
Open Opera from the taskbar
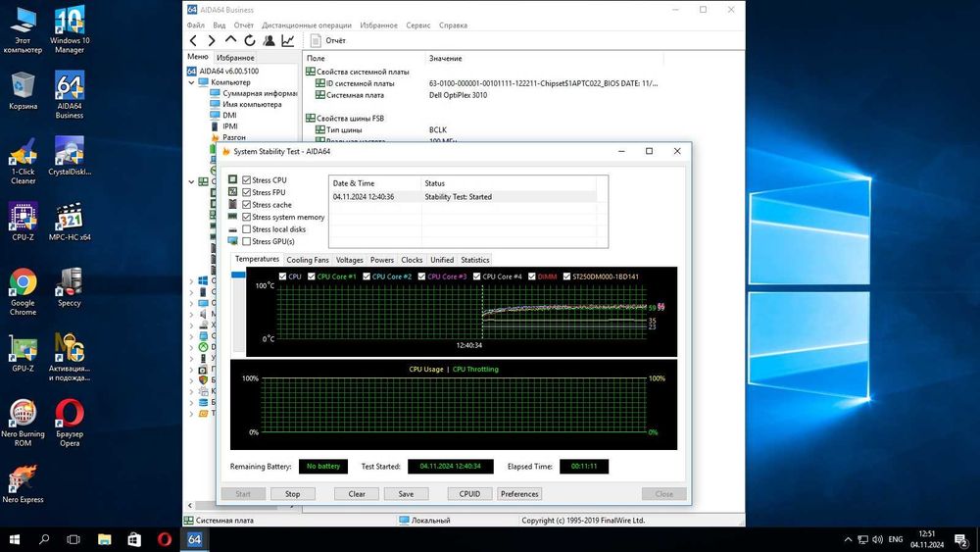tap(165, 539)
